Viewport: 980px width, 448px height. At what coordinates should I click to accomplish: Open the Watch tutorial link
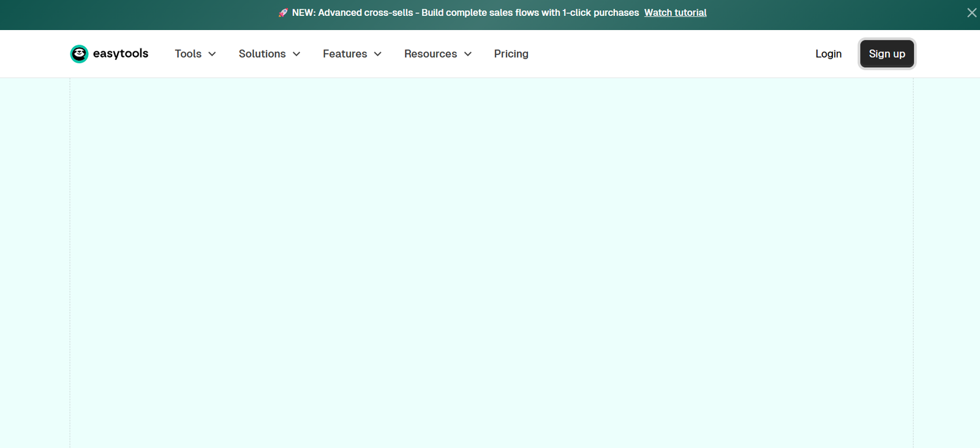click(x=675, y=13)
